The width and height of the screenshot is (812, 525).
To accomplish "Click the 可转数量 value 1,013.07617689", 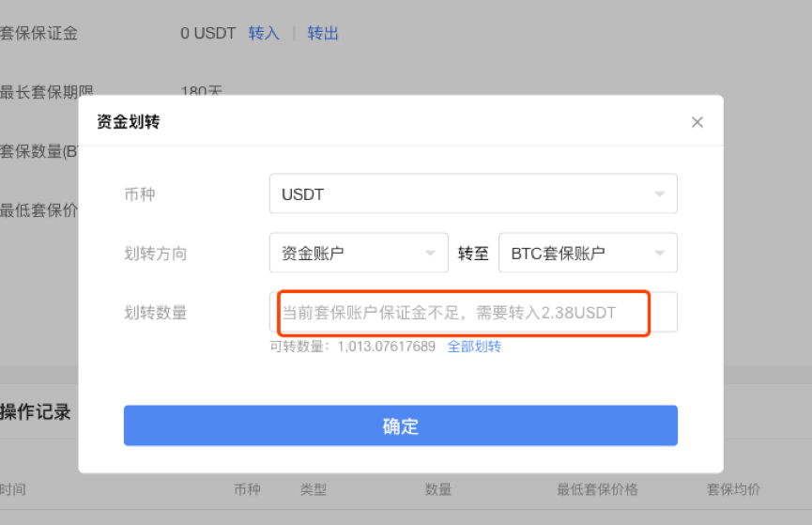I will pyautogui.click(x=387, y=347).
